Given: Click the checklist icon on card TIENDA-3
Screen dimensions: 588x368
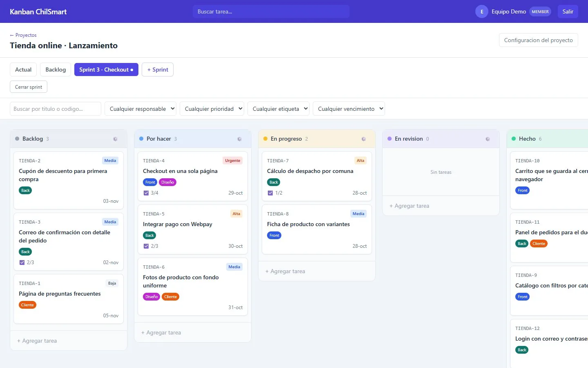Looking at the screenshot, I should pyautogui.click(x=22, y=263).
